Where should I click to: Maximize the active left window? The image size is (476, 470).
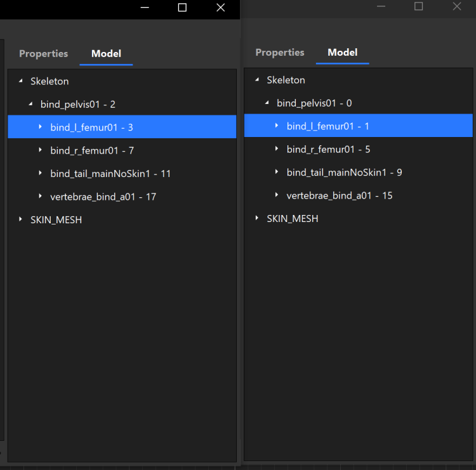182,8
